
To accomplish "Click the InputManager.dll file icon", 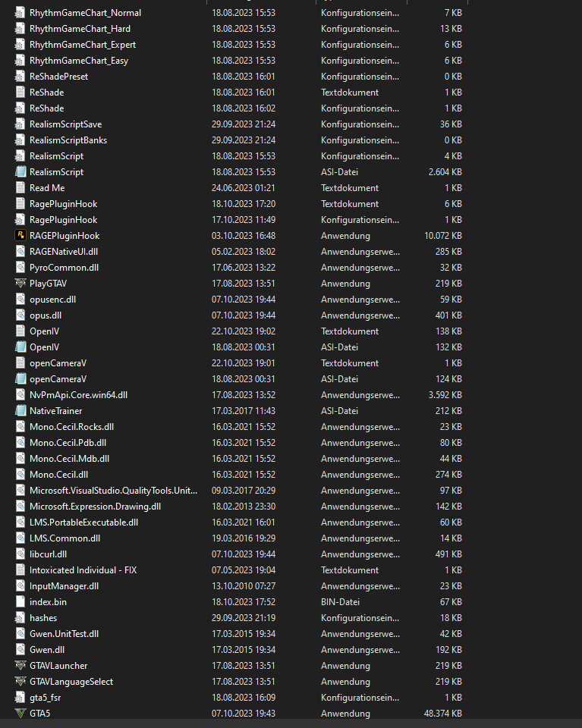I will tap(20, 586).
